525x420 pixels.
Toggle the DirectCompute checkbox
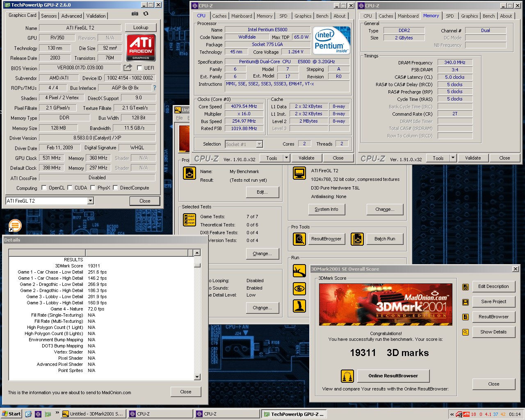[x=116, y=188]
